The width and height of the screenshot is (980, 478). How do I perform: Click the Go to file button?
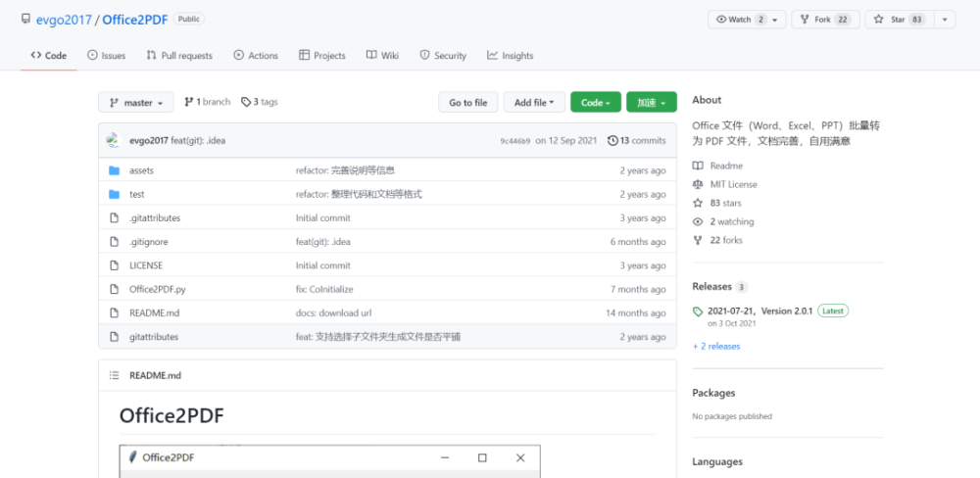(467, 103)
